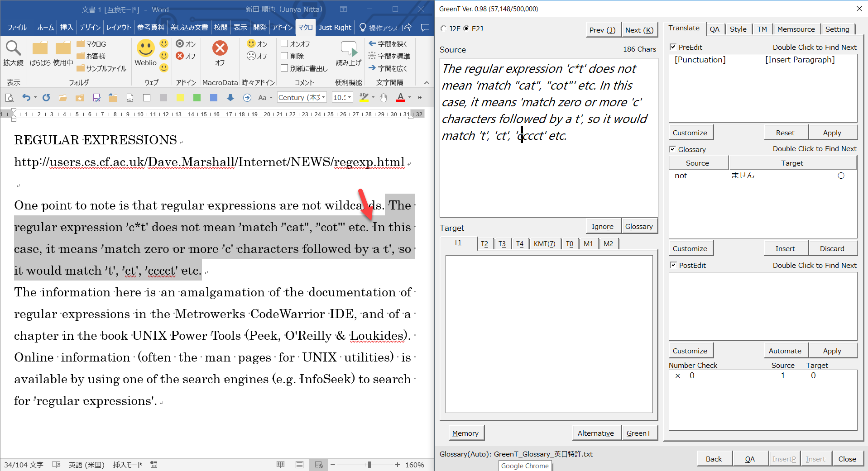Click the yellow color swatch in toolbar
The width and height of the screenshot is (868, 471).
[x=180, y=98]
